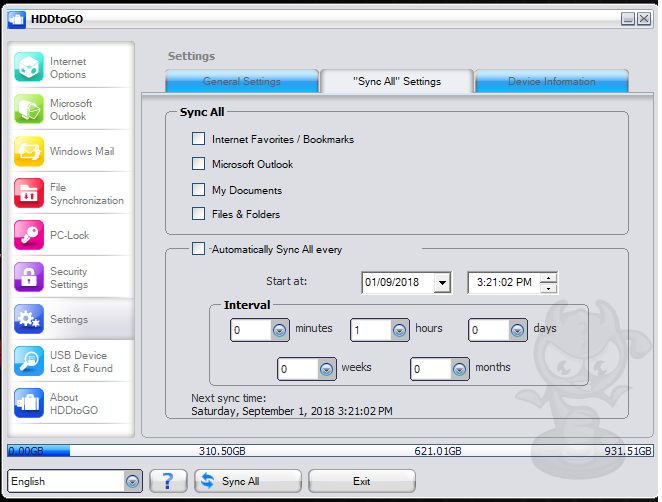Viewport: 662px width, 502px height.
Task: Open the days interval dropdown
Action: (x=517, y=330)
